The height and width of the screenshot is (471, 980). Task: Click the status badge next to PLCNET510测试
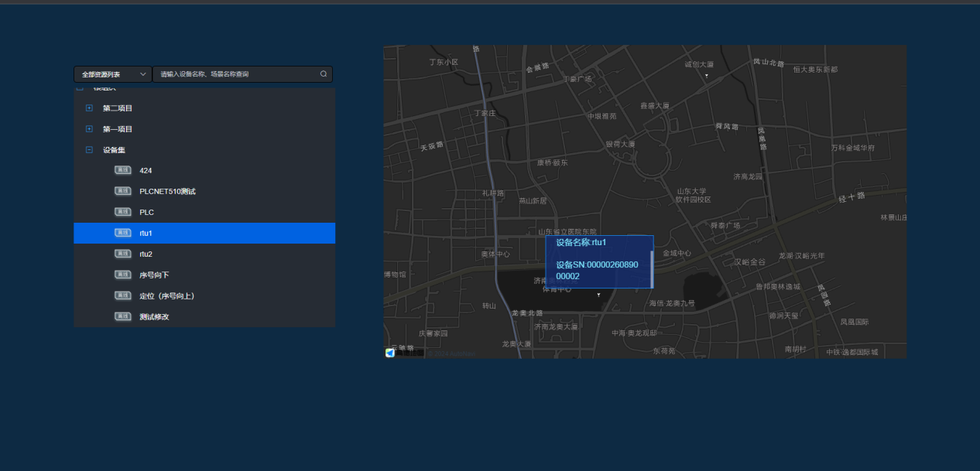[x=122, y=191]
